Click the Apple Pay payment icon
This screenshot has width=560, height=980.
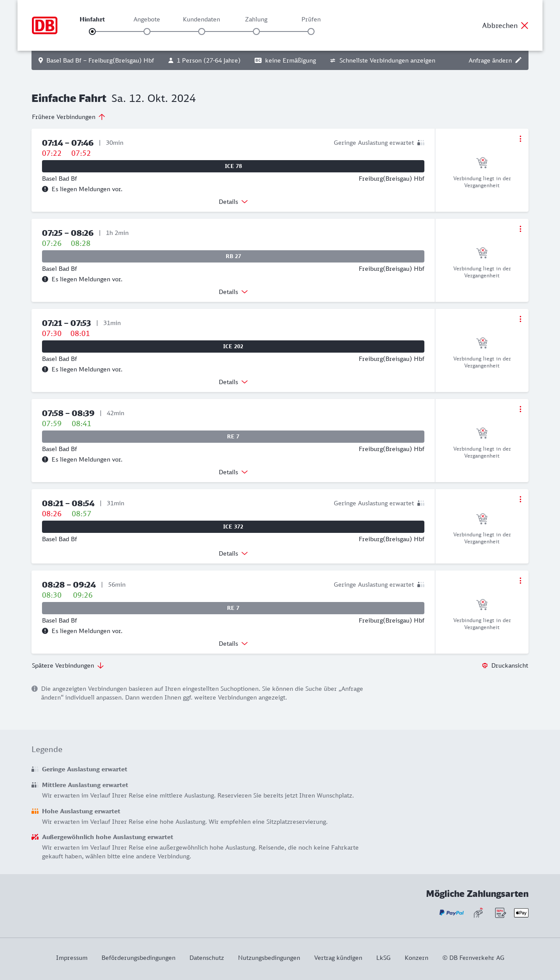521,913
